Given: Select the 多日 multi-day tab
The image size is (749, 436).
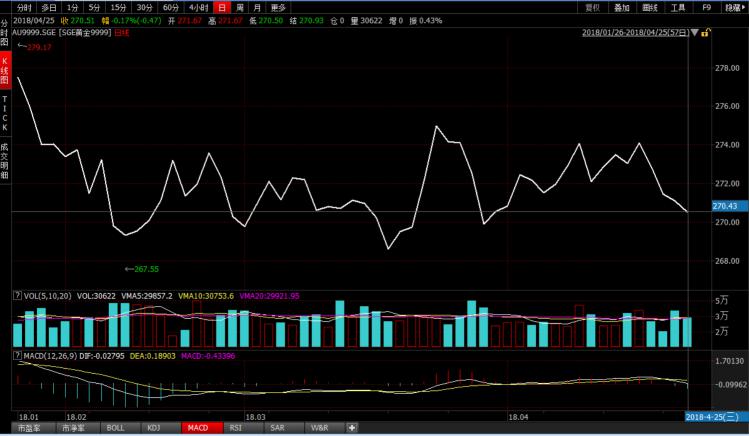Looking at the screenshot, I should 49,7.
